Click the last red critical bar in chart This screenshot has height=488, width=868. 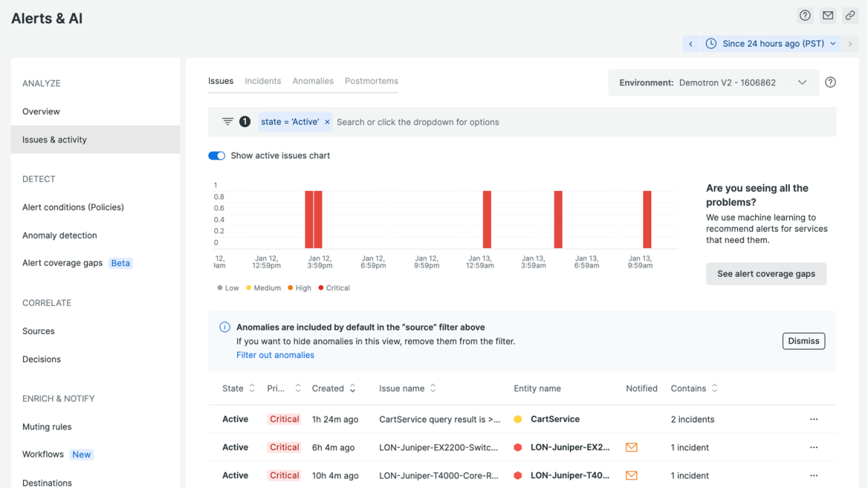[647, 220]
